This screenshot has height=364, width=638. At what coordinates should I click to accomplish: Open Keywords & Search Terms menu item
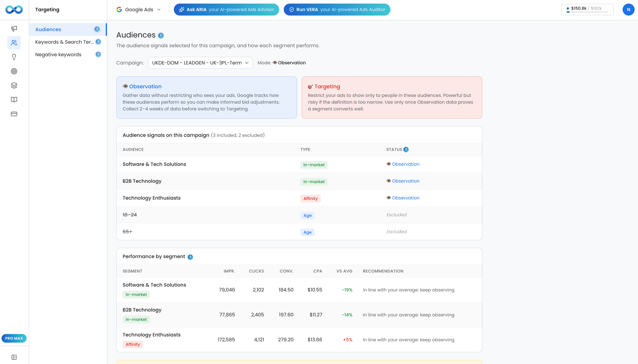point(68,42)
